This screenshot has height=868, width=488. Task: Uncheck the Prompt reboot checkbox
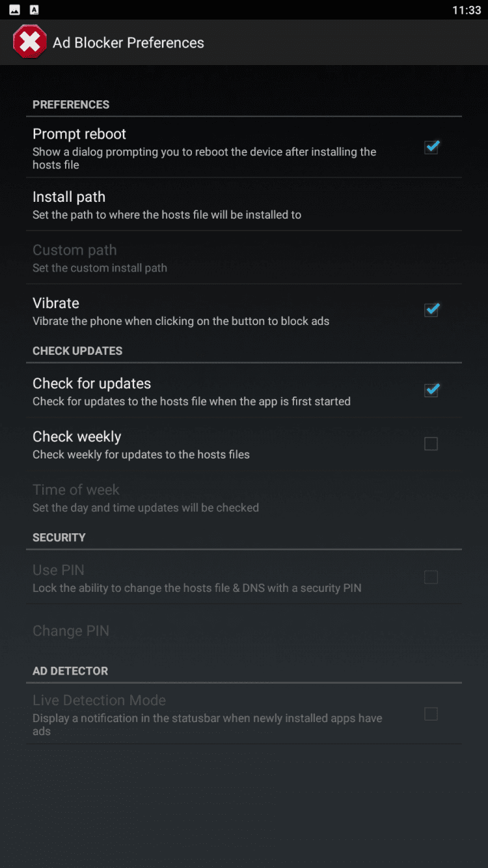tap(431, 148)
